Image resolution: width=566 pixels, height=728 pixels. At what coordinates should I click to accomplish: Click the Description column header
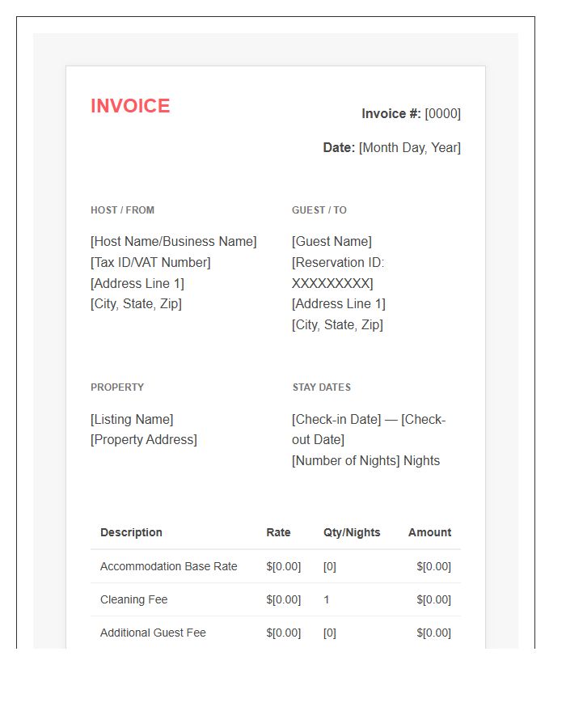pyautogui.click(x=131, y=532)
